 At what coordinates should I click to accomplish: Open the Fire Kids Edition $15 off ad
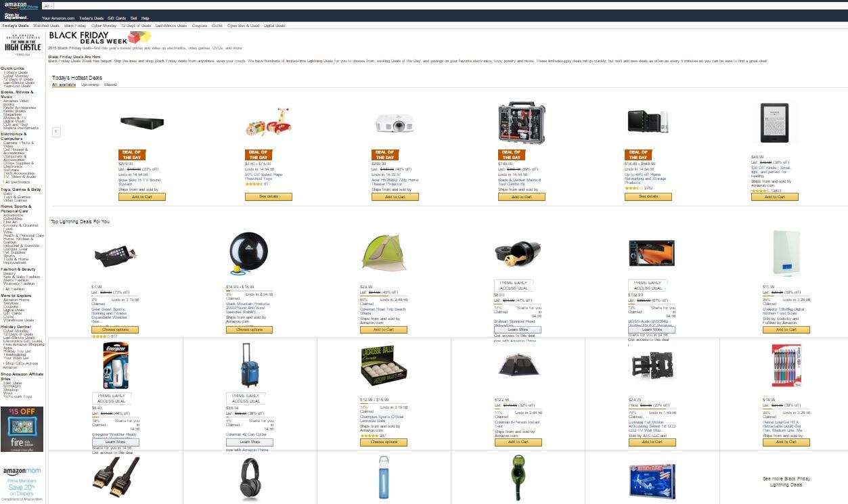[22, 429]
